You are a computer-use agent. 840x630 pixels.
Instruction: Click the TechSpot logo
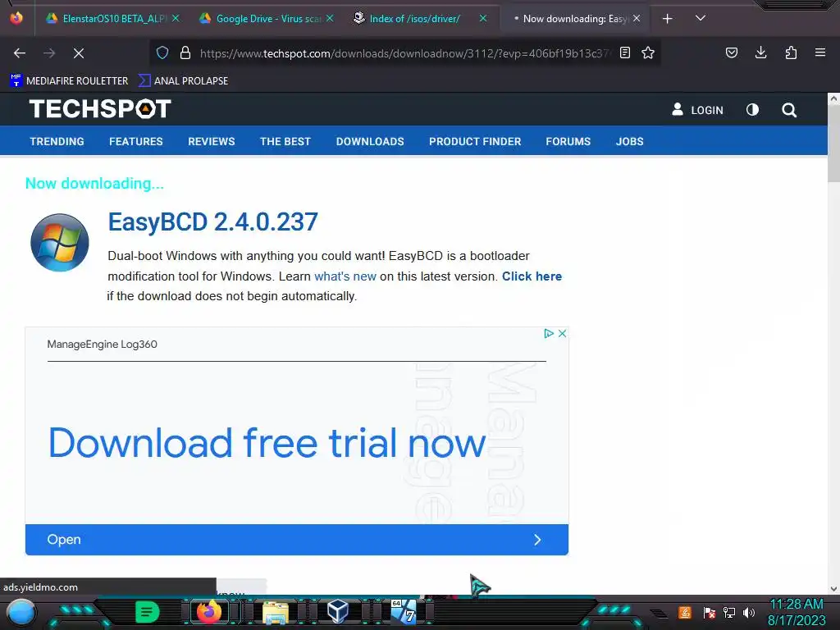click(100, 109)
